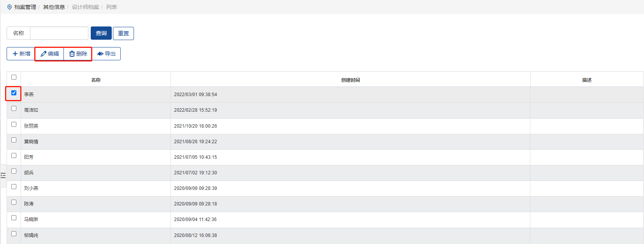Toggle the select-all header checkbox

[14, 77]
